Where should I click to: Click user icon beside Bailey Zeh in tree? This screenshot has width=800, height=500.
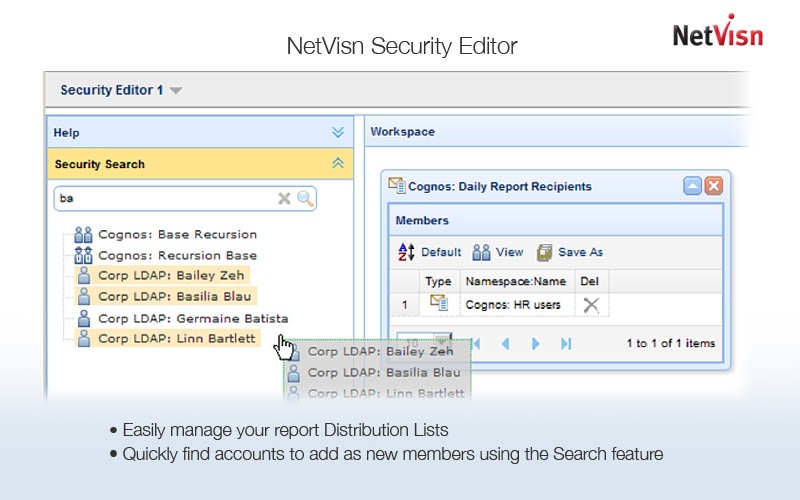(84, 276)
